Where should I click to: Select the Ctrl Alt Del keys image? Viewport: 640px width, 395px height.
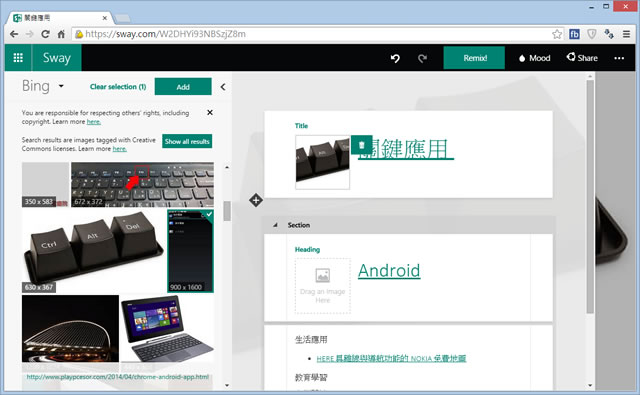94,251
